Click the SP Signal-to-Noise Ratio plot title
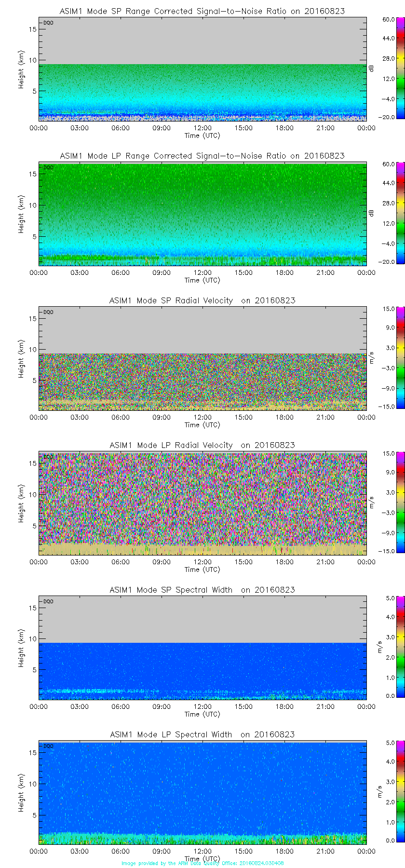This screenshot has height=868, width=405. [202, 11]
